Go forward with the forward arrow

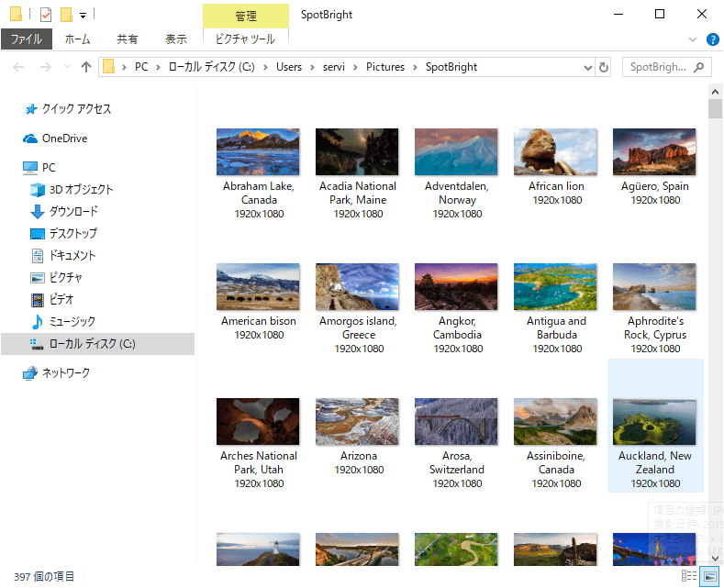pyautogui.click(x=45, y=67)
